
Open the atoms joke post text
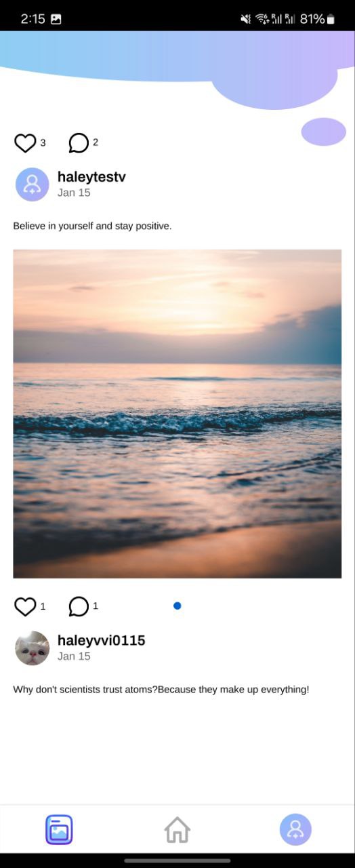click(161, 690)
